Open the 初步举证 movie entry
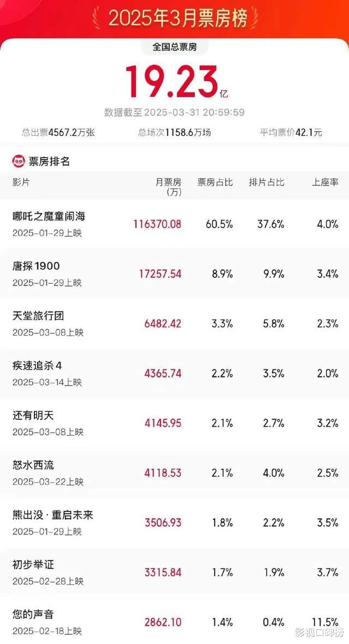 tap(34, 565)
